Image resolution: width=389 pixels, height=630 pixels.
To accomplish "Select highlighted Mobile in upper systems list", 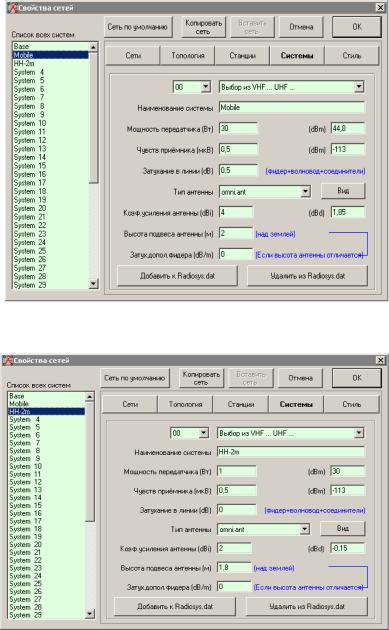I will (51, 55).
